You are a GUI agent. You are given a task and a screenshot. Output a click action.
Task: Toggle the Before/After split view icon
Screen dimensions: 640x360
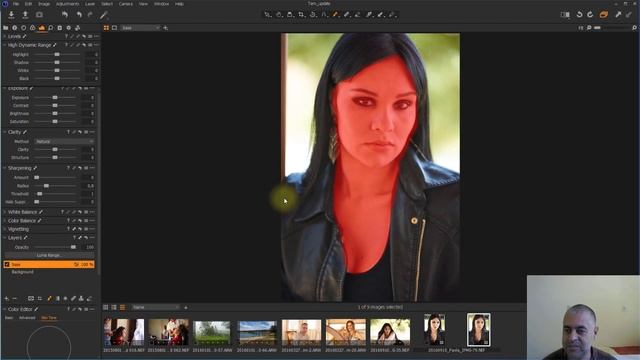tap(565, 15)
